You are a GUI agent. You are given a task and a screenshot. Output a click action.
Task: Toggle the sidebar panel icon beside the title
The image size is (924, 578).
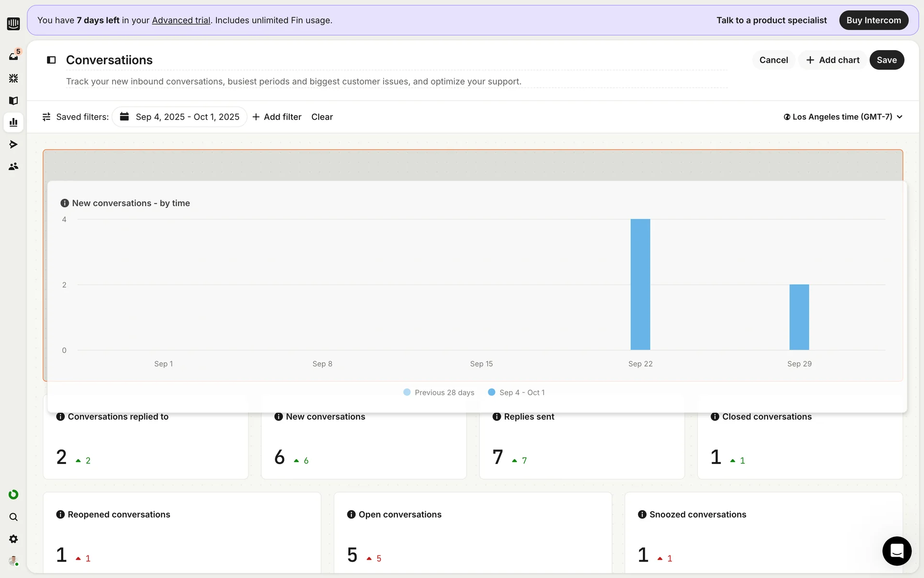pos(51,60)
